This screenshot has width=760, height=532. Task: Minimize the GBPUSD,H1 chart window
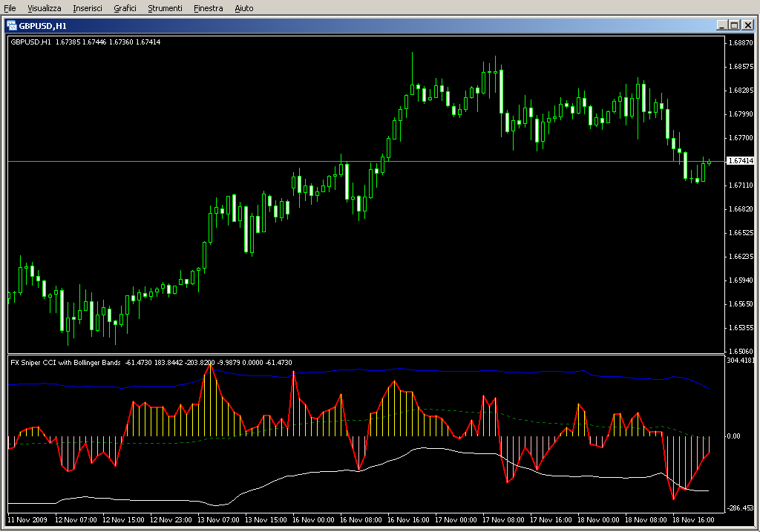click(721, 25)
